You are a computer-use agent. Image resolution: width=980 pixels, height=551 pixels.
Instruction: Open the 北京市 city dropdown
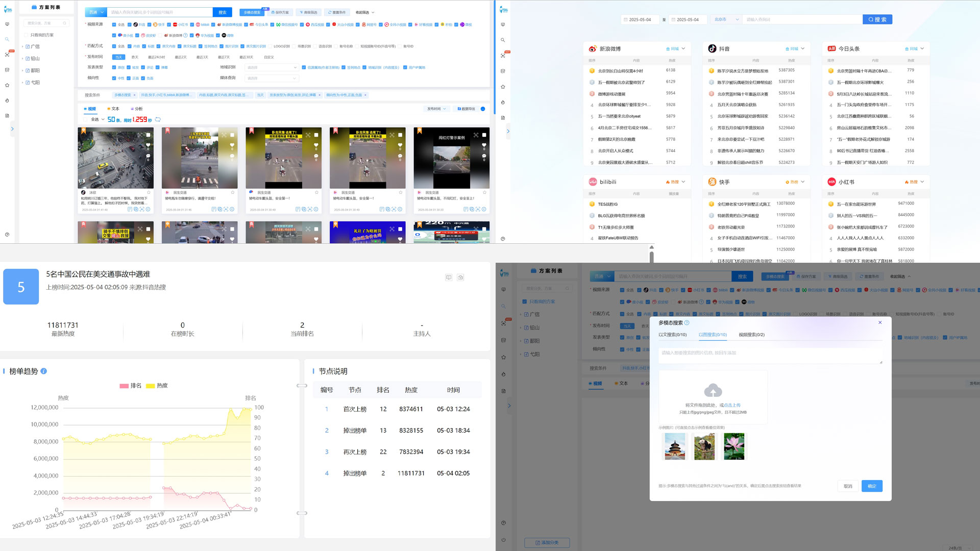(x=726, y=19)
